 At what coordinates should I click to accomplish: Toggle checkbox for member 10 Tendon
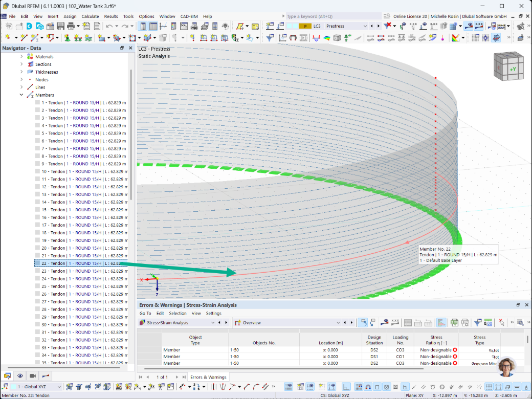point(38,171)
